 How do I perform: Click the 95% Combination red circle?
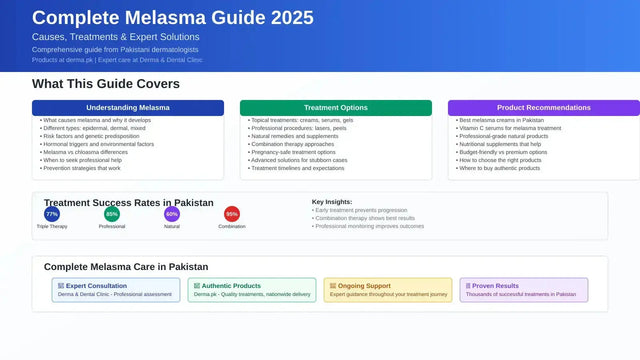point(232,214)
